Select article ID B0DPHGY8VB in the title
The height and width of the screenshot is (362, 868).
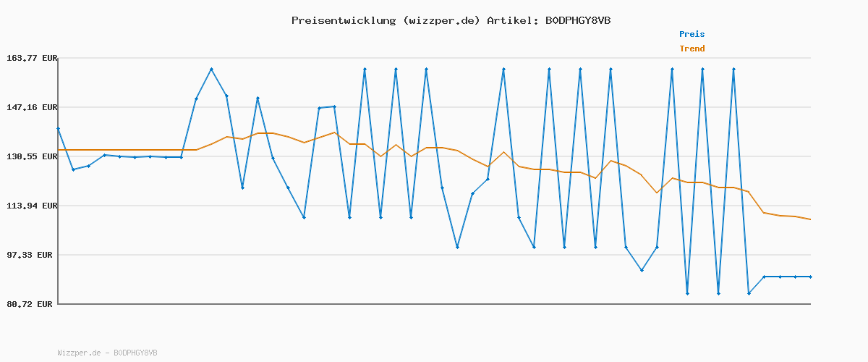tap(577, 20)
